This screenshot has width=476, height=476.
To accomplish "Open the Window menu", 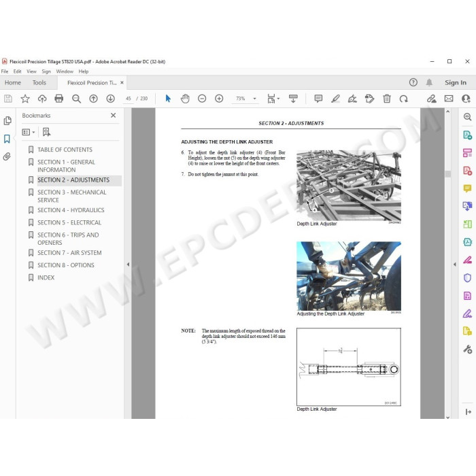I will 65,71.
